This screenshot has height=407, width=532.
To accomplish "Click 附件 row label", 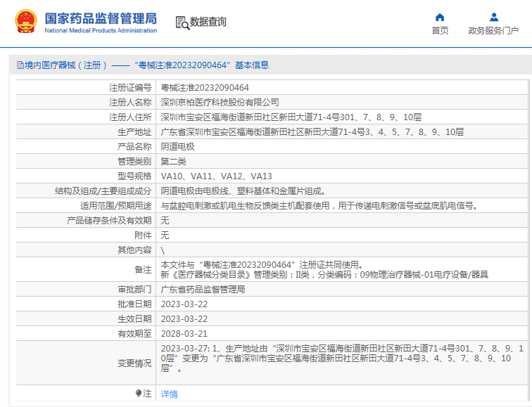I will point(143,235).
